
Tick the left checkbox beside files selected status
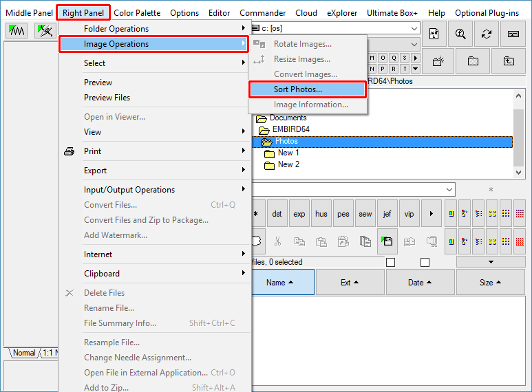(x=391, y=262)
